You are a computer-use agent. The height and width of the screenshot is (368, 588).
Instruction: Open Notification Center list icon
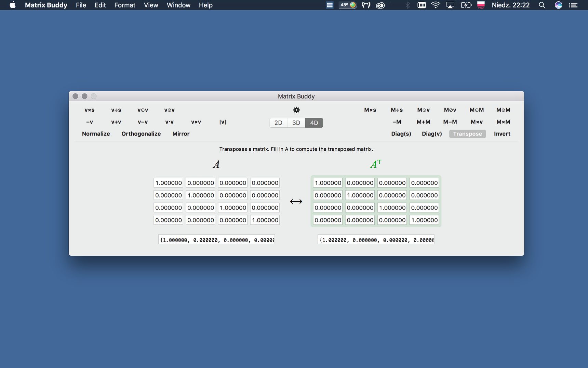[x=573, y=5]
